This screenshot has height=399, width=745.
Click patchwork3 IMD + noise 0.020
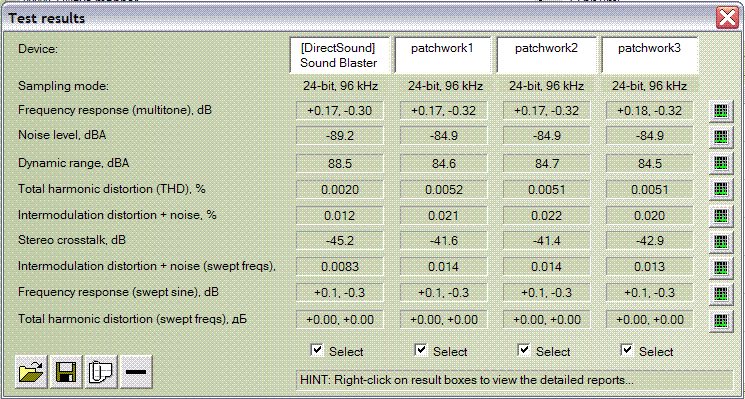tap(649, 215)
